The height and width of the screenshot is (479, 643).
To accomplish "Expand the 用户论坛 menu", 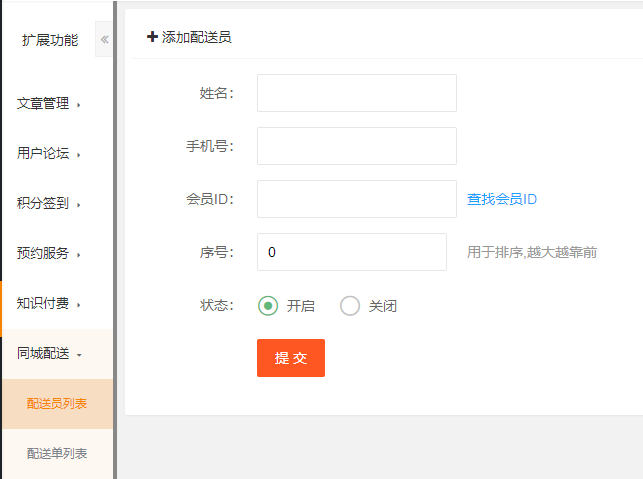I will click(48, 153).
